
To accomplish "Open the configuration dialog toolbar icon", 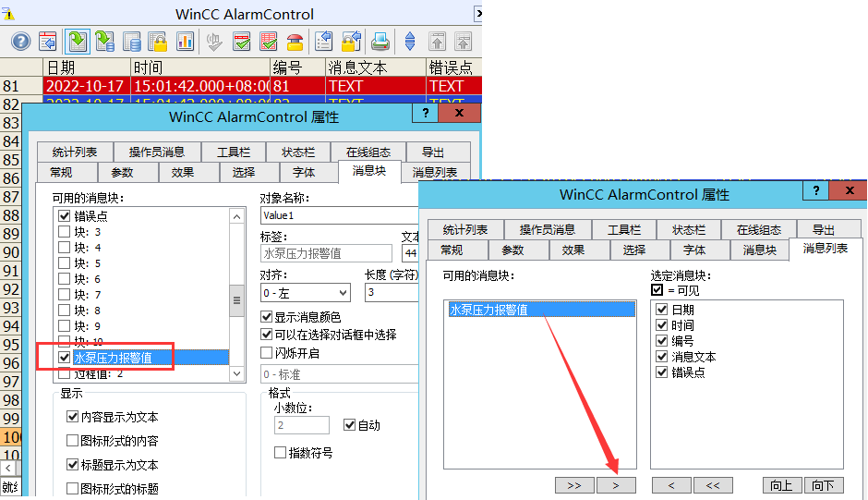I will [48, 42].
